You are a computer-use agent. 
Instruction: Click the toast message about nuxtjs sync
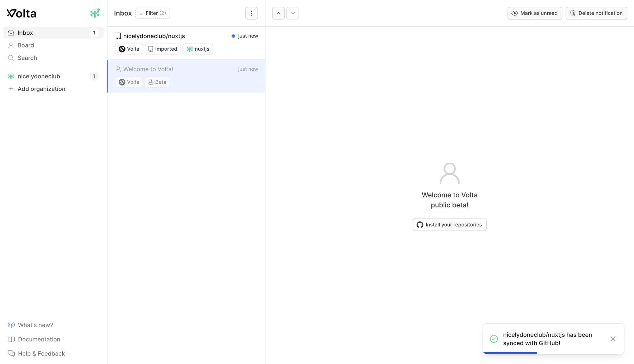click(547, 339)
